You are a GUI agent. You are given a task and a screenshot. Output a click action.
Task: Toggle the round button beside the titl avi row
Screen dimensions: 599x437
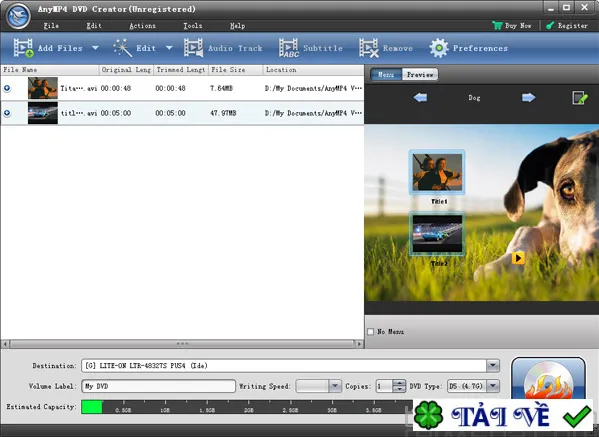[7, 113]
